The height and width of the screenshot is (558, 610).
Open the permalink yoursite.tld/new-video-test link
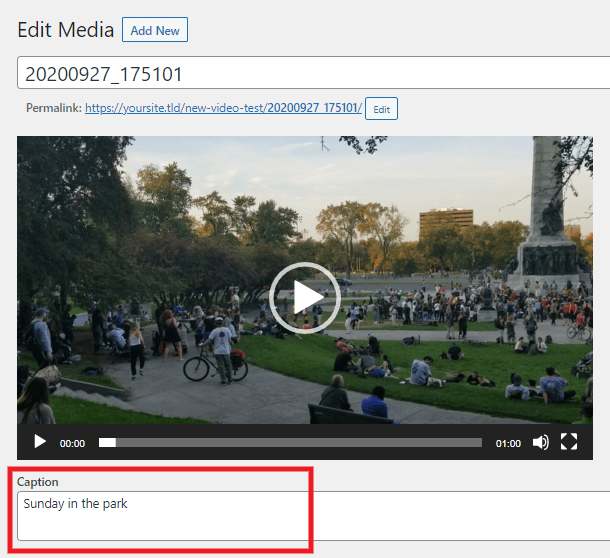point(223,108)
